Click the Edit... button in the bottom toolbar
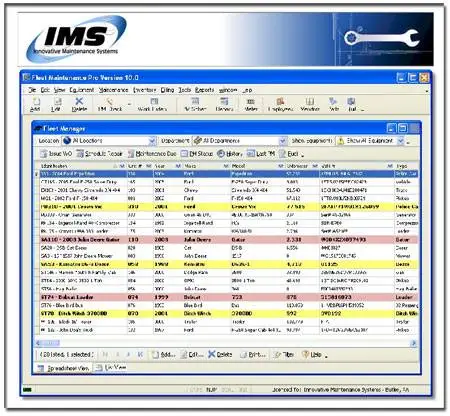This screenshot has height=416, width=450. pos(192,355)
